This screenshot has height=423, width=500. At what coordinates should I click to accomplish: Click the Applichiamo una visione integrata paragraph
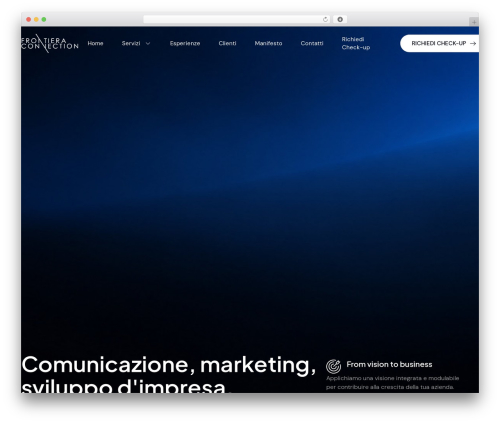click(393, 383)
